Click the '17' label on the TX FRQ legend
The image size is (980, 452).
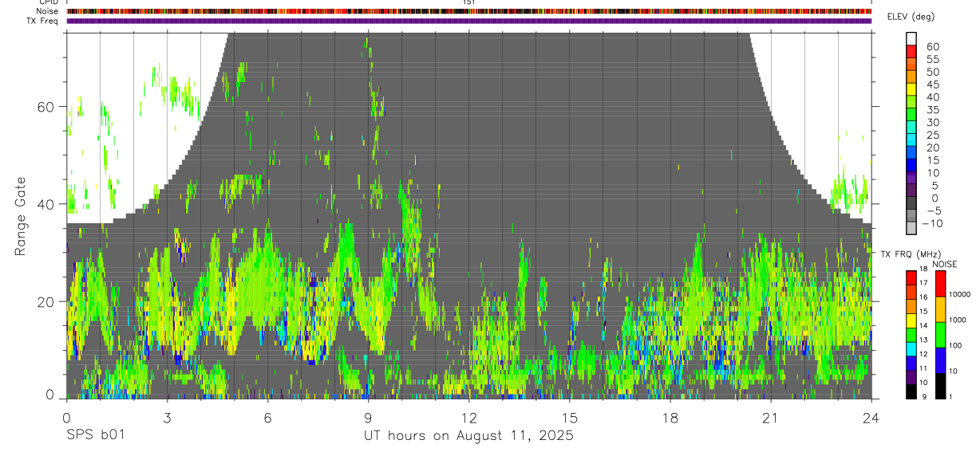pos(924,283)
